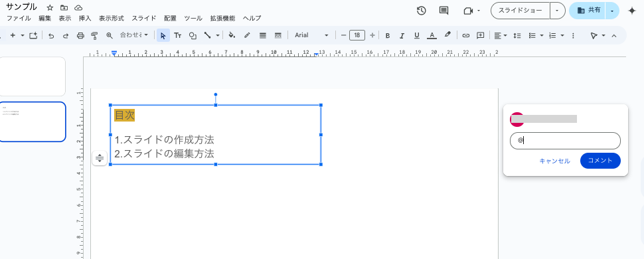Open the Arial font dropdown
This screenshot has width=644, height=259.
[x=311, y=35]
